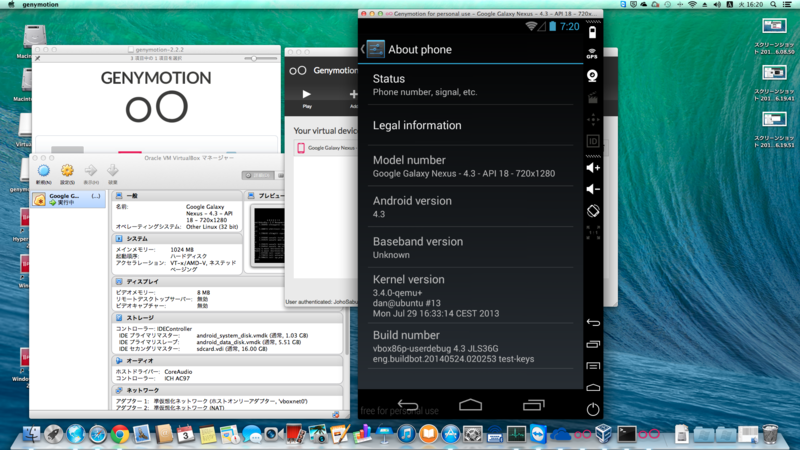Image resolution: width=800 pixels, height=450 pixels.
Task: Click Play in Genymotion main window
Action: pyautogui.click(x=307, y=98)
